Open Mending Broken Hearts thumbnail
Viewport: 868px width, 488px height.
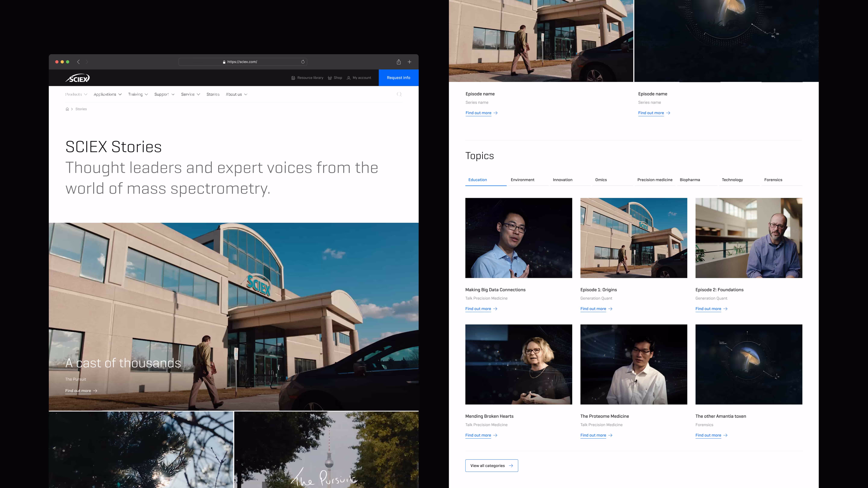[519, 364]
